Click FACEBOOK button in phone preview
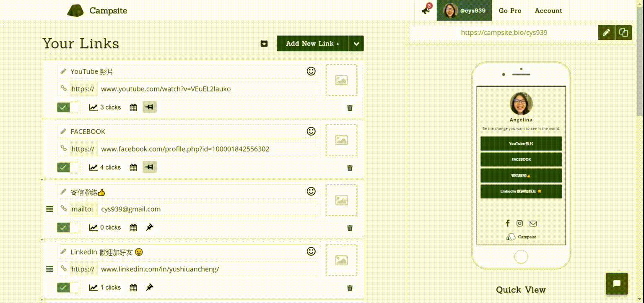The image size is (644, 303). 521,159
